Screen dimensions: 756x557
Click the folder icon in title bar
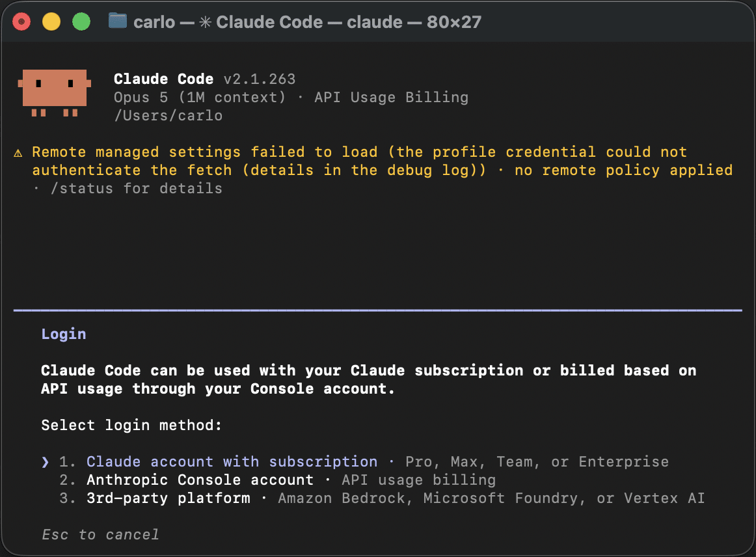click(x=118, y=21)
